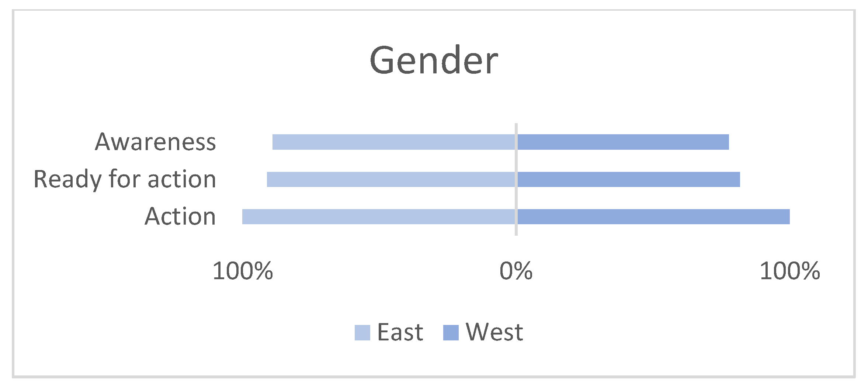Pick the East bar for Action
The image size is (868, 388).
(379, 217)
